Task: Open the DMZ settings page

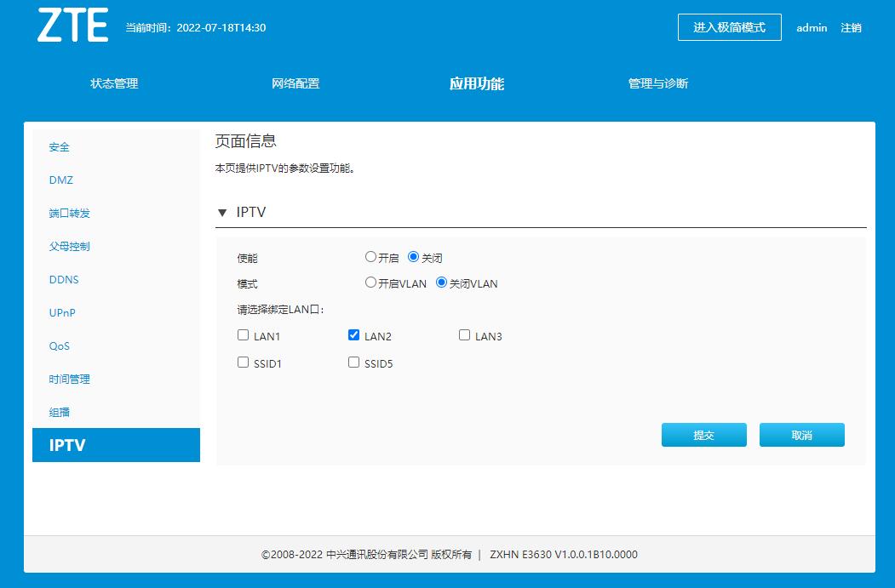Action: click(59, 180)
